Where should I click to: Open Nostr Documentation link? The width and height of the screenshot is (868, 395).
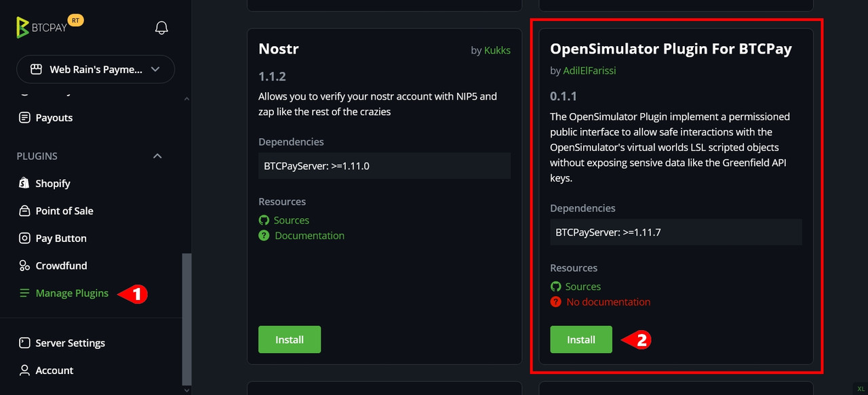click(309, 236)
